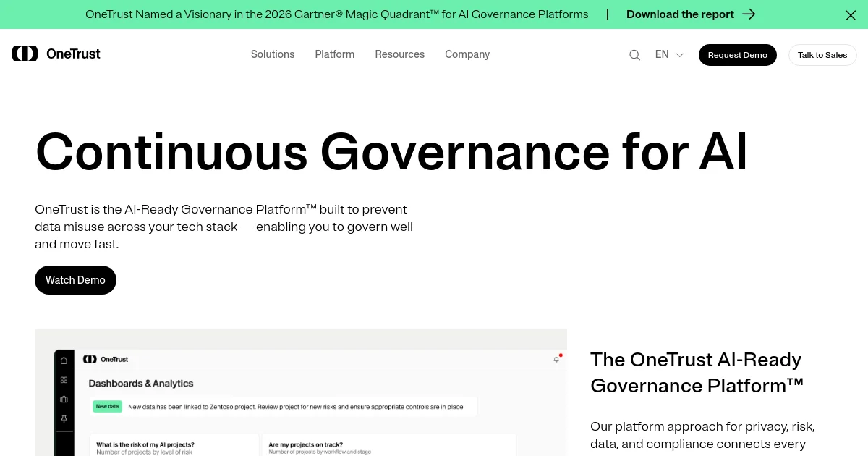This screenshot has height=456, width=868.
Task: Open the Platform menu
Action: [335, 54]
